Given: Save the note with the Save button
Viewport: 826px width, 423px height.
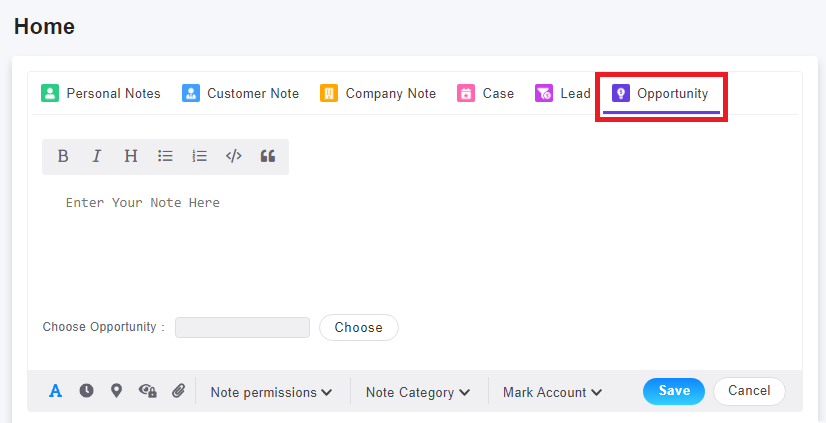Looking at the screenshot, I should [x=674, y=391].
